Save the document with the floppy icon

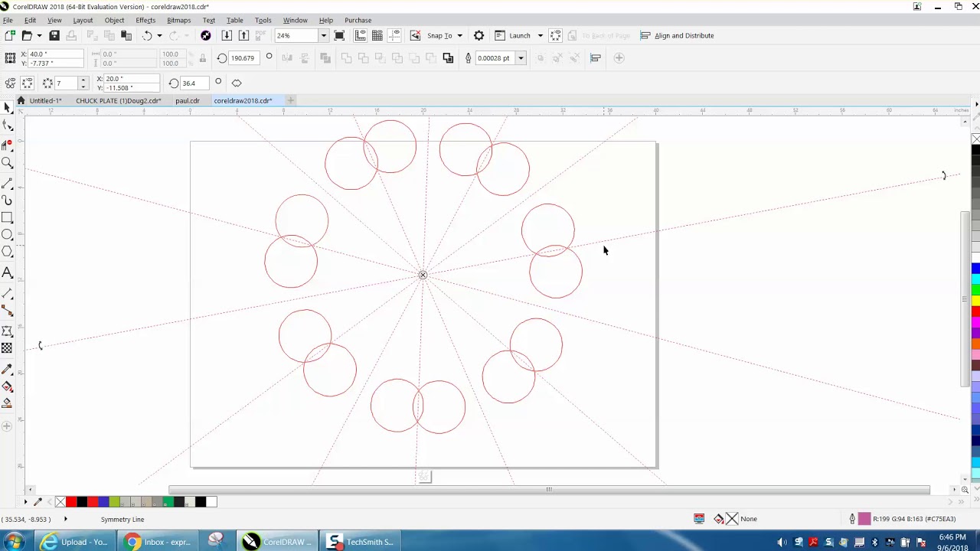point(54,35)
